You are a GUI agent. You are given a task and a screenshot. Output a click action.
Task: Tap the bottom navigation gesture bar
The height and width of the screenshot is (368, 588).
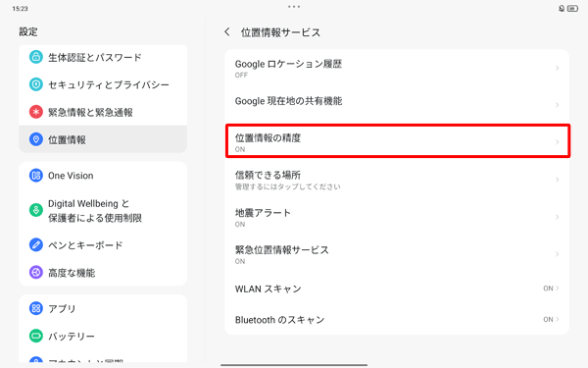click(294, 365)
